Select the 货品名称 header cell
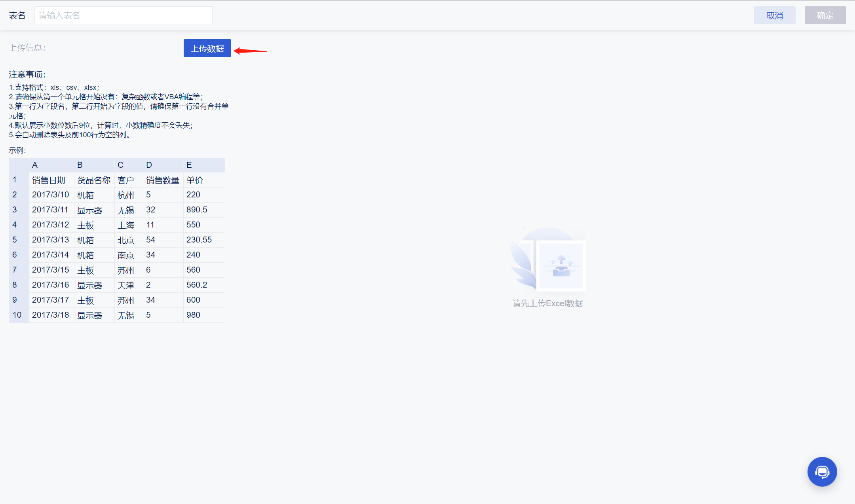Viewport: 855px width, 504px height. tap(94, 180)
